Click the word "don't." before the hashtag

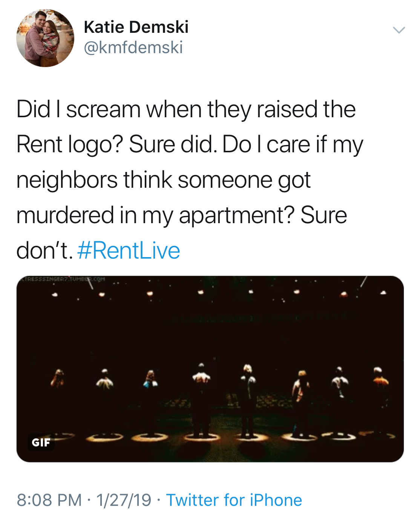[x=44, y=251]
